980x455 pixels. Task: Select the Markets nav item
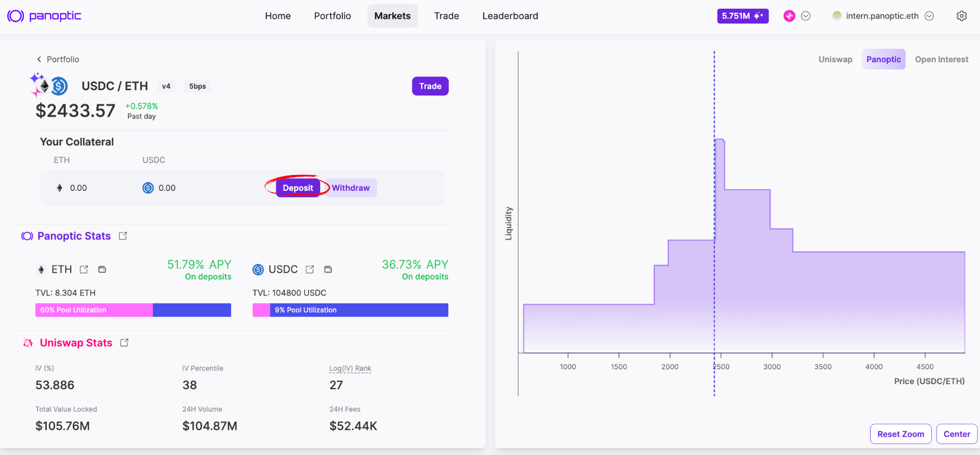(x=392, y=16)
